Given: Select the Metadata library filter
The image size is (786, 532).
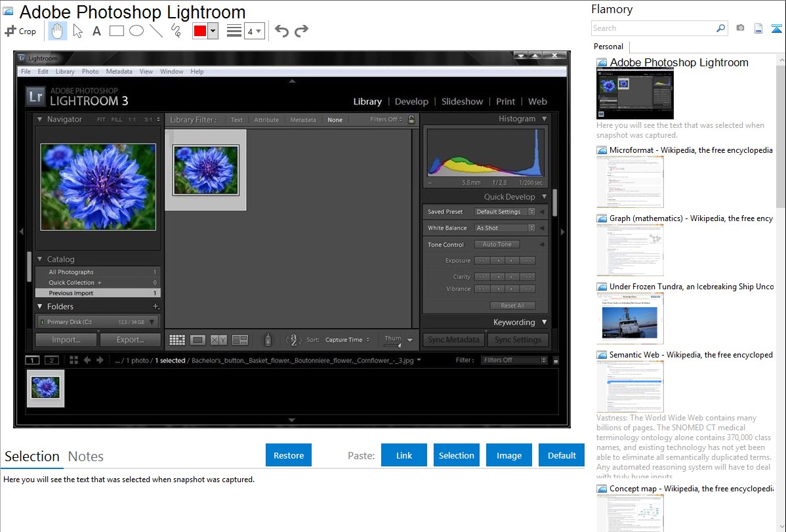Looking at the screenshot, I should (x=303, y=120).
